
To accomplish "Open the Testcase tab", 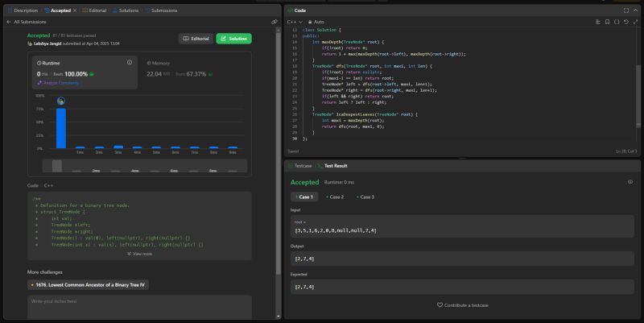I will coord(301,165).
